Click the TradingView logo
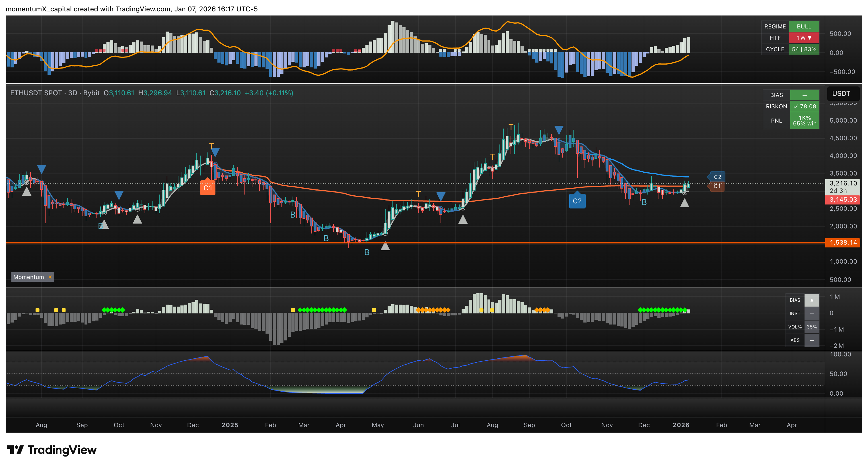The image size is (868, 467). [52, 450]
